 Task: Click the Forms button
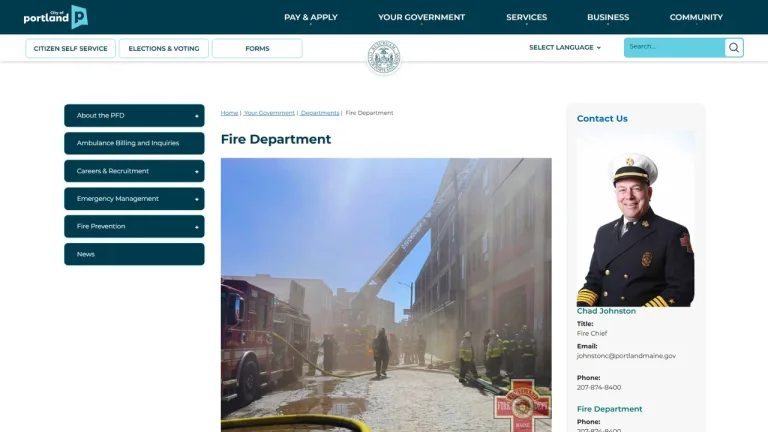click(x=257, y=48)
